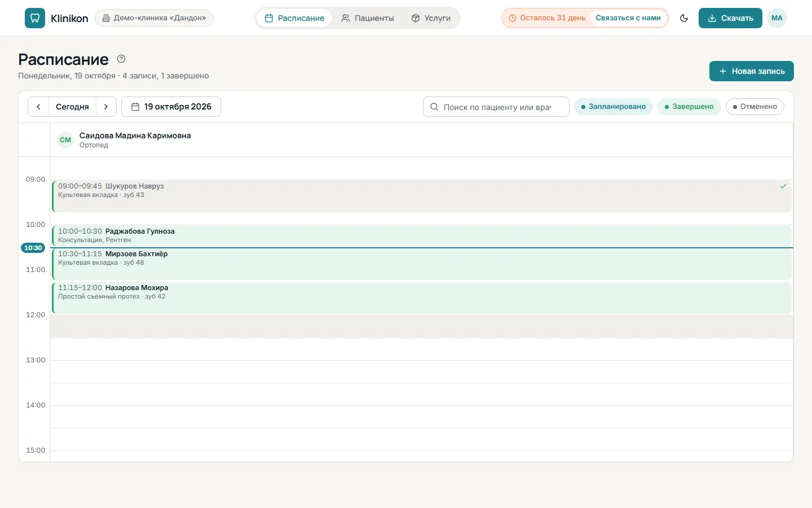
Task: Focus the patient or doctor search field
Action: (x=496, y=107)
